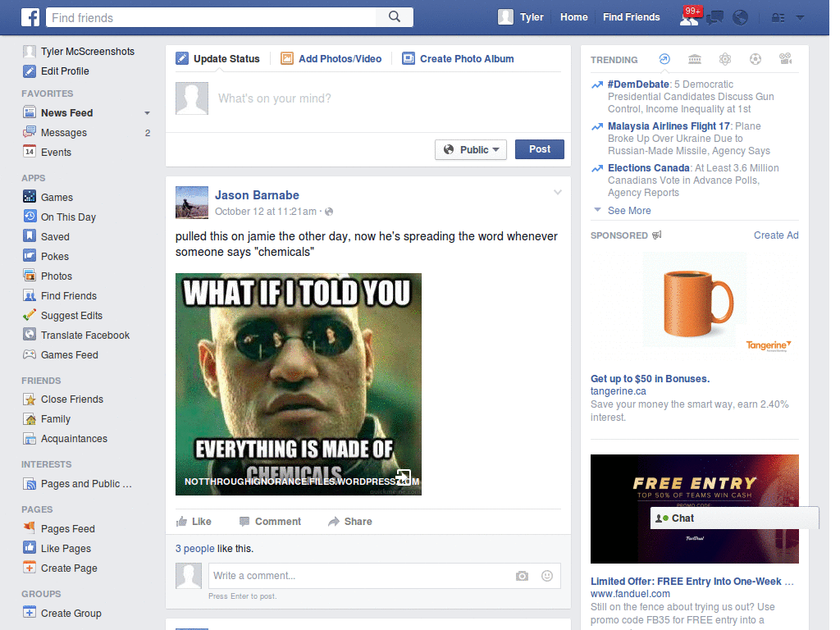Open the account settings dropdown arrow
The image size is (840, 630).
800,17
